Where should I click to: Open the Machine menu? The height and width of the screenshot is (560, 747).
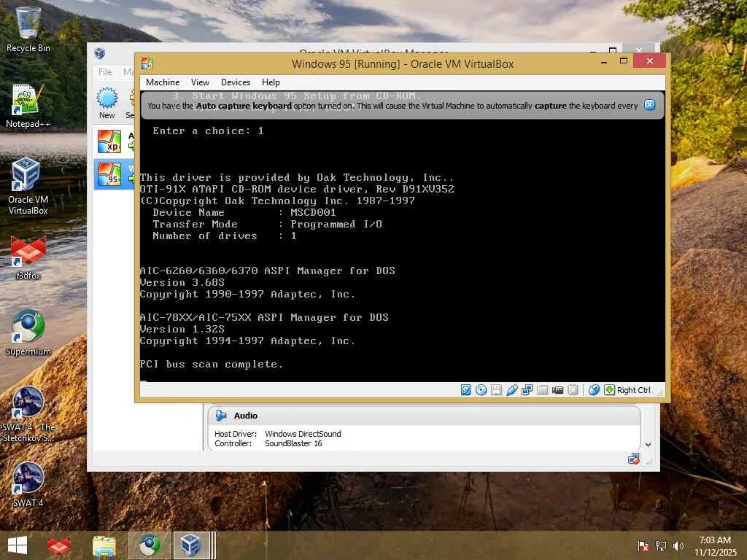(x=163, y=82)
